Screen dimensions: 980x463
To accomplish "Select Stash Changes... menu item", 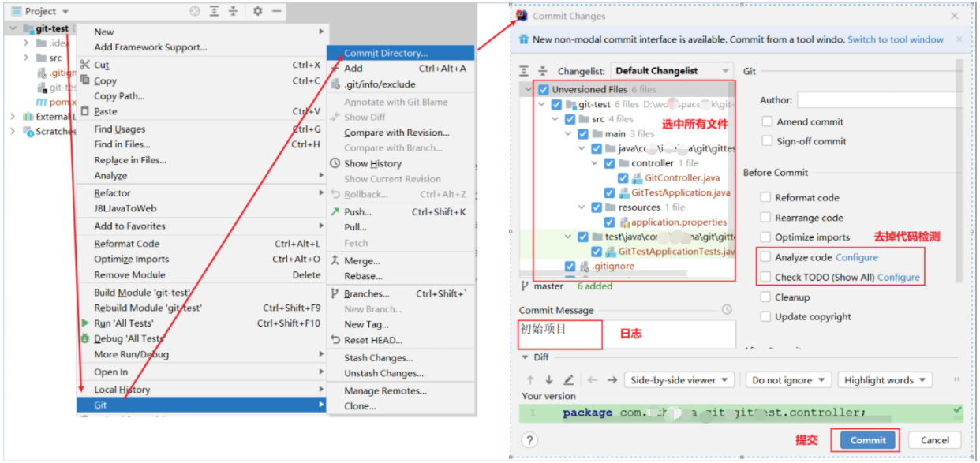I will [x=401, y=357].
